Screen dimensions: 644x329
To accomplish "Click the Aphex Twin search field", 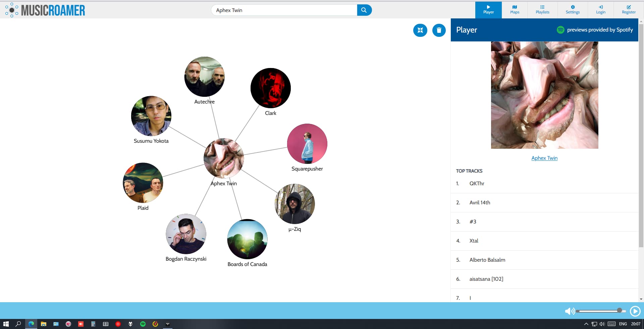I will 284,10.
